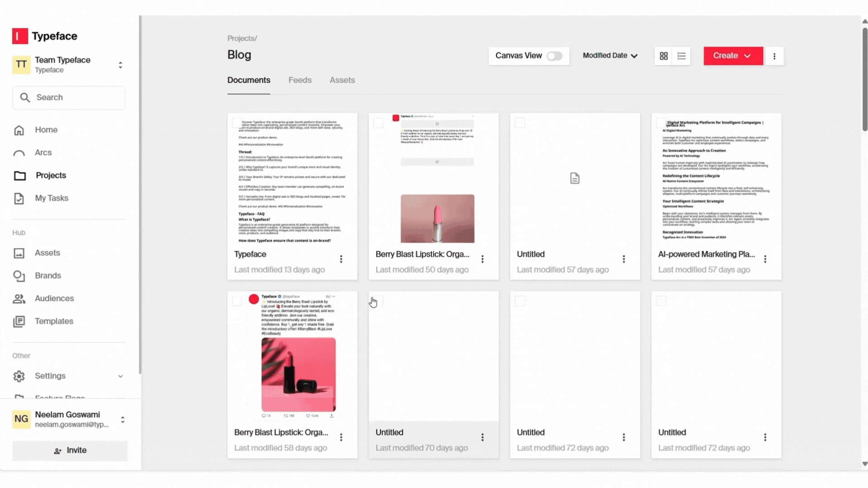The height and width of the screenshot is (488, 868).
Task: Open the Modified Date sort dropdown
Action: 610,56
